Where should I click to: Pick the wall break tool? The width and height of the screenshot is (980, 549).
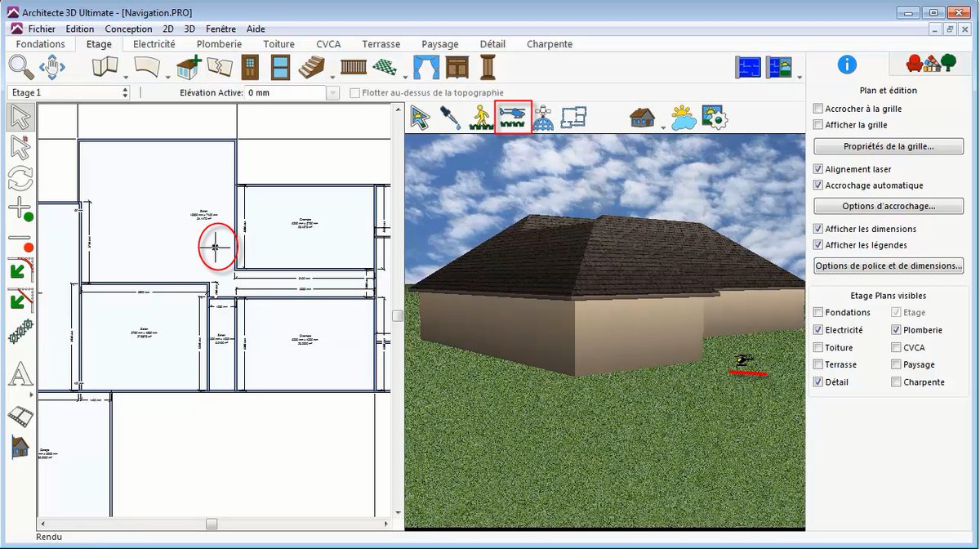pos(219,67)
